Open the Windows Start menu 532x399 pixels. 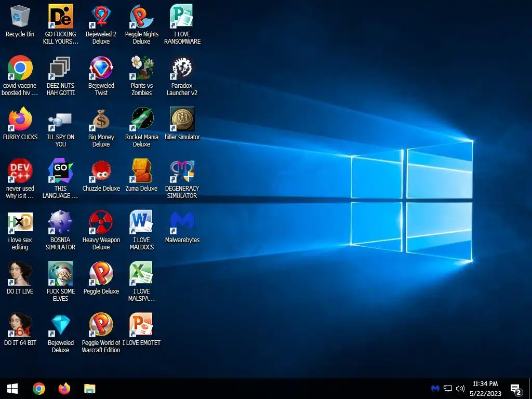[12, 389]
